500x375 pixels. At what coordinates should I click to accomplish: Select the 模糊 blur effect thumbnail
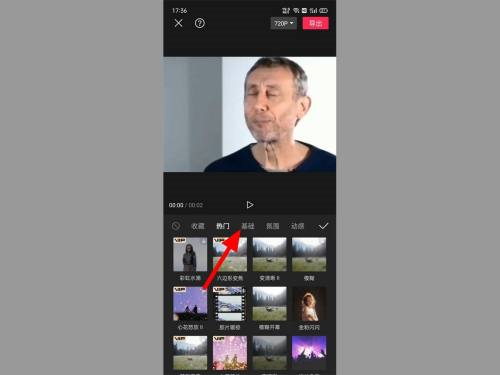(309, 255)
